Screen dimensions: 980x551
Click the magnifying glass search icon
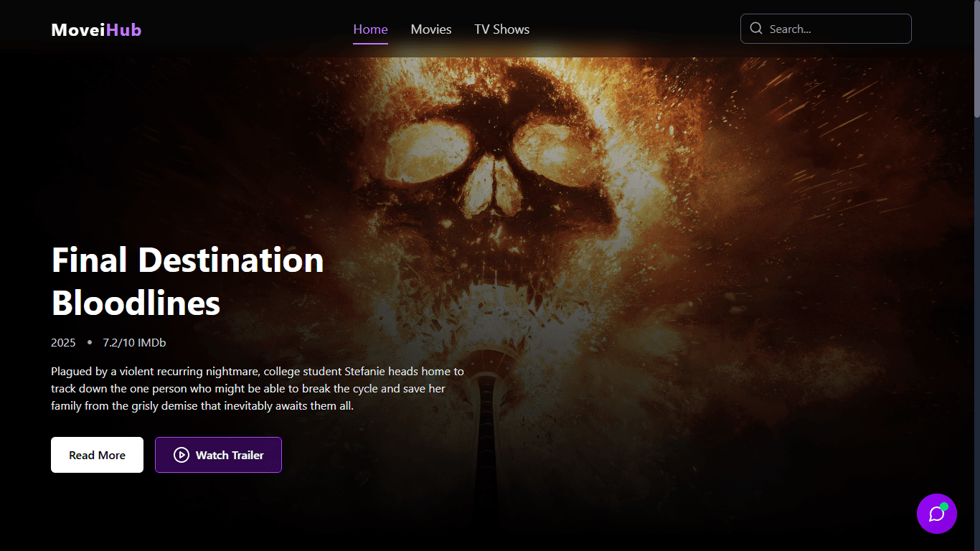[755, 29]
